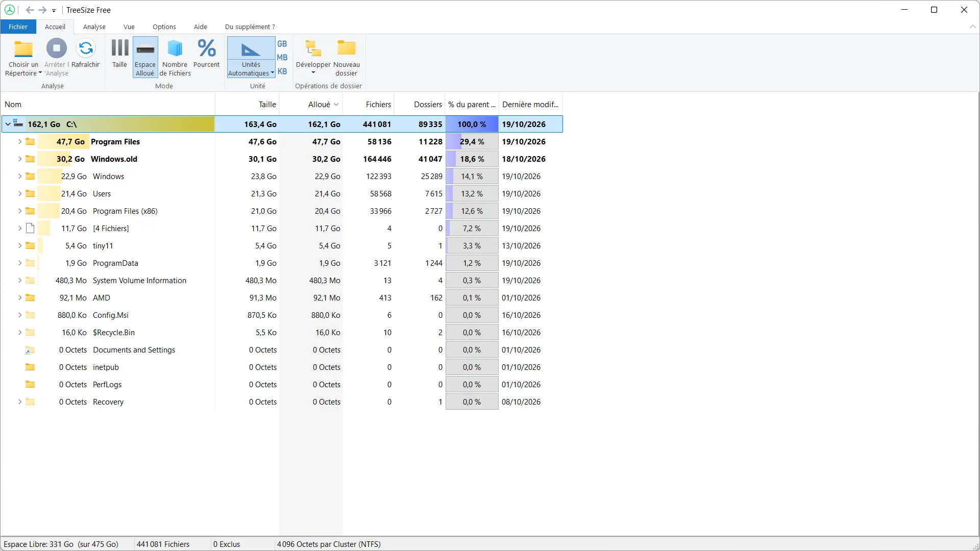Set units to KB
The height and width of the screenshot is (551, 980).
click(282, 71)
